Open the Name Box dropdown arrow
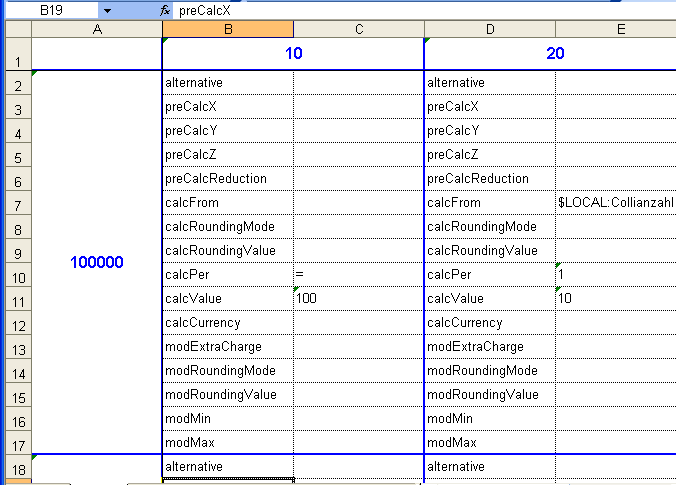 [107, 10]
